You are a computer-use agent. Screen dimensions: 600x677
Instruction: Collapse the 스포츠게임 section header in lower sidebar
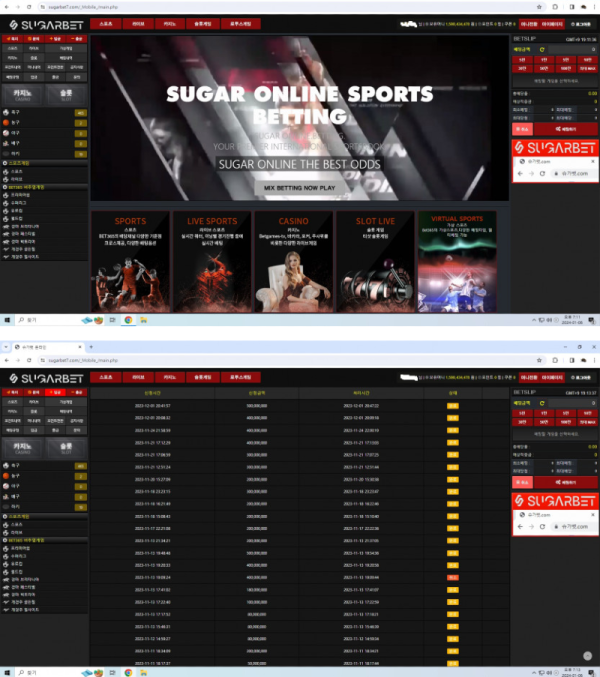click(44, 516)
